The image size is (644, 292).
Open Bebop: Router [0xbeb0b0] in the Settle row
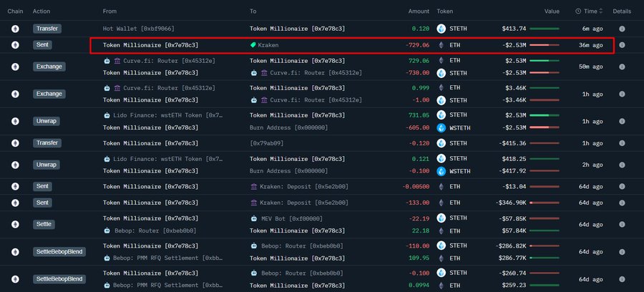point(155,230)
